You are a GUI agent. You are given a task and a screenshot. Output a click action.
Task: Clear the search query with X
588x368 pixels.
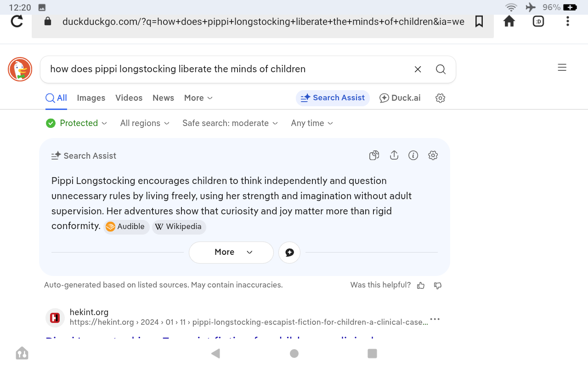point(418,69)
